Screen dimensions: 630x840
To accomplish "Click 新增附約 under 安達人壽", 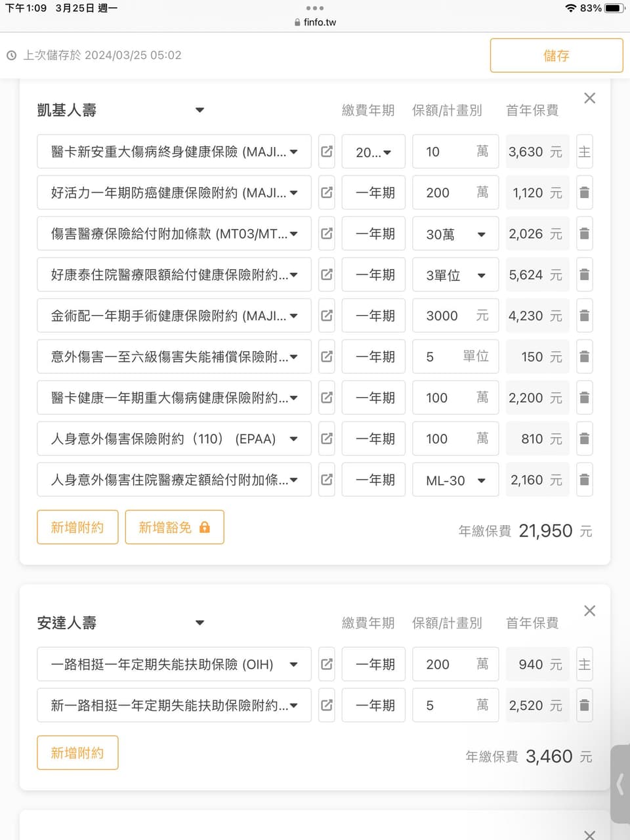I will (77, 753).
